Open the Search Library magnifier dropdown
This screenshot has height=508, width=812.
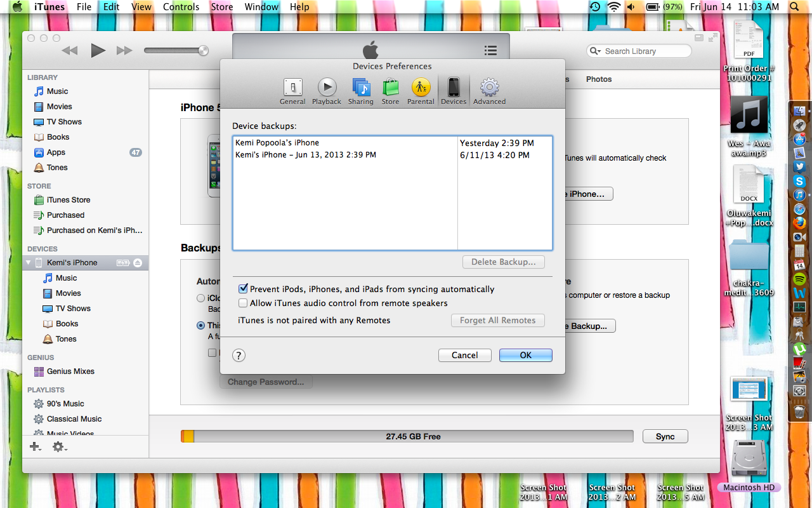click(x=595, y=51)
